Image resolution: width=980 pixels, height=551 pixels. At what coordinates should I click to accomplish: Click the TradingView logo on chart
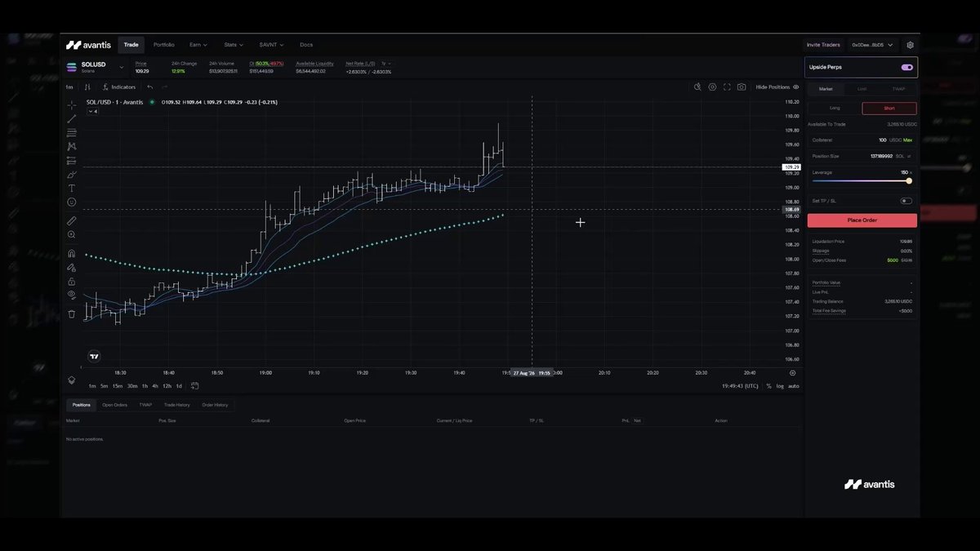pos(94,356)
